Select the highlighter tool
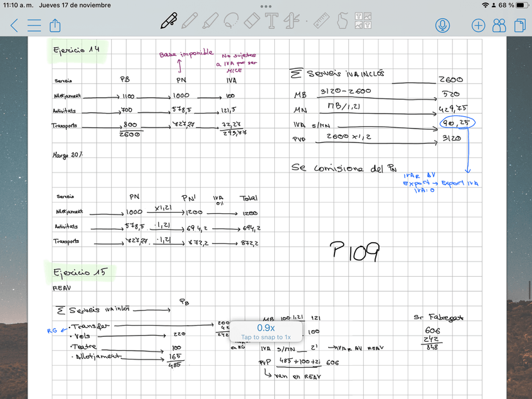 210,21
